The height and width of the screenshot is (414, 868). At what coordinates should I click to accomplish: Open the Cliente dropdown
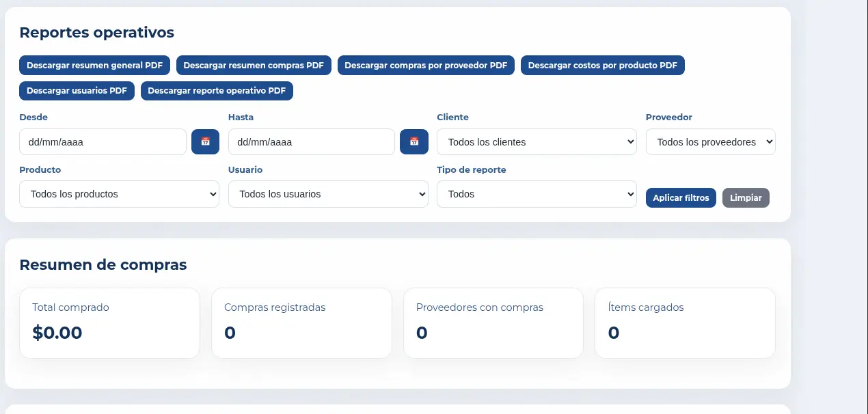537,142
